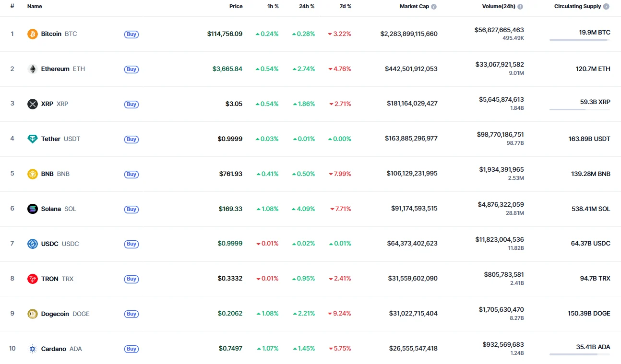Click the Bitcoin coin logo icon
Screen dimensions: 621x364
point(33,34)
